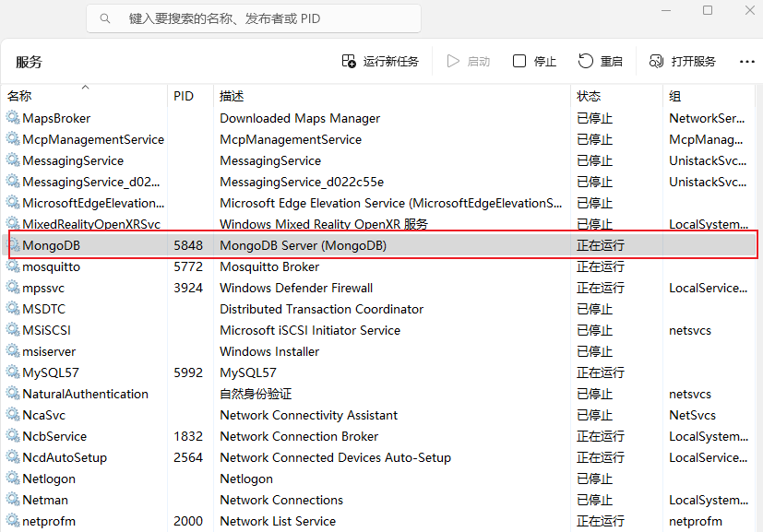
Task: Click gear icon of MSiSCSI service
Action: pyautogui.click(x=13, y=330)
